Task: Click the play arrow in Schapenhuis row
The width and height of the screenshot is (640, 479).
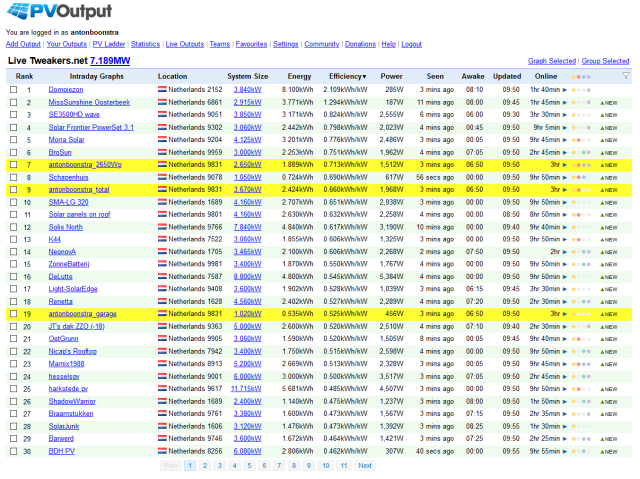Action: pos(565,177)
